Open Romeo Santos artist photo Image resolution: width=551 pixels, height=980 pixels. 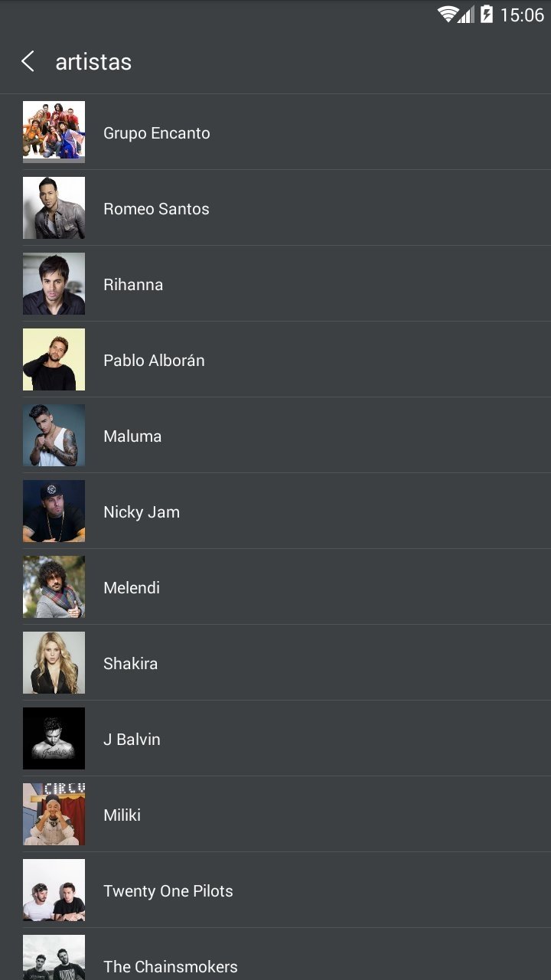(x=54, y=207)
